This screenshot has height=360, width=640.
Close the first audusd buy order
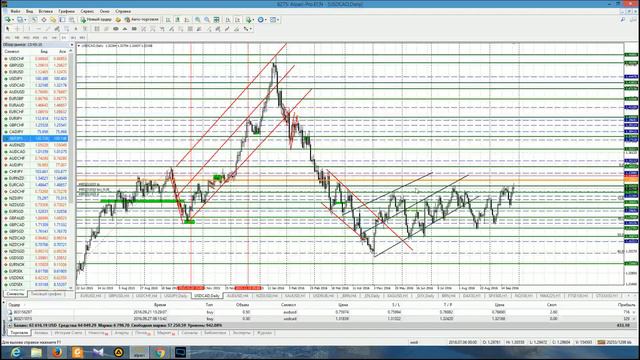pyautogui.click(x=633, y=312)
